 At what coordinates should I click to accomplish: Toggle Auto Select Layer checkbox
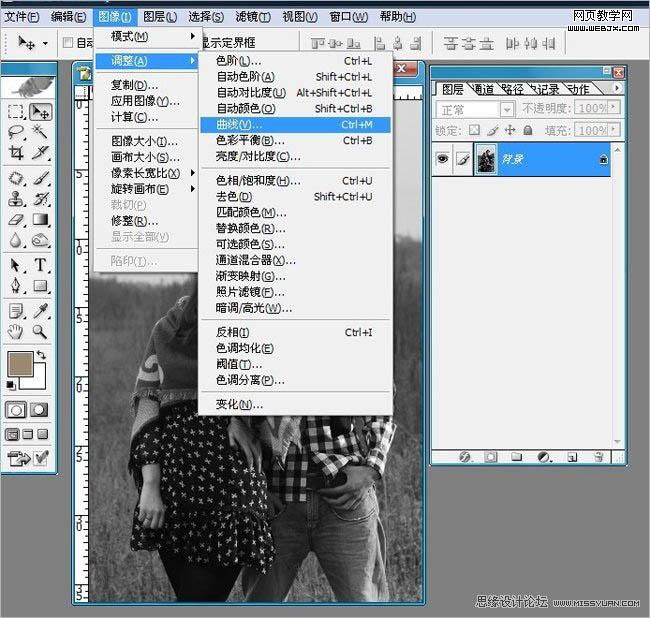(x=68, y=42)
